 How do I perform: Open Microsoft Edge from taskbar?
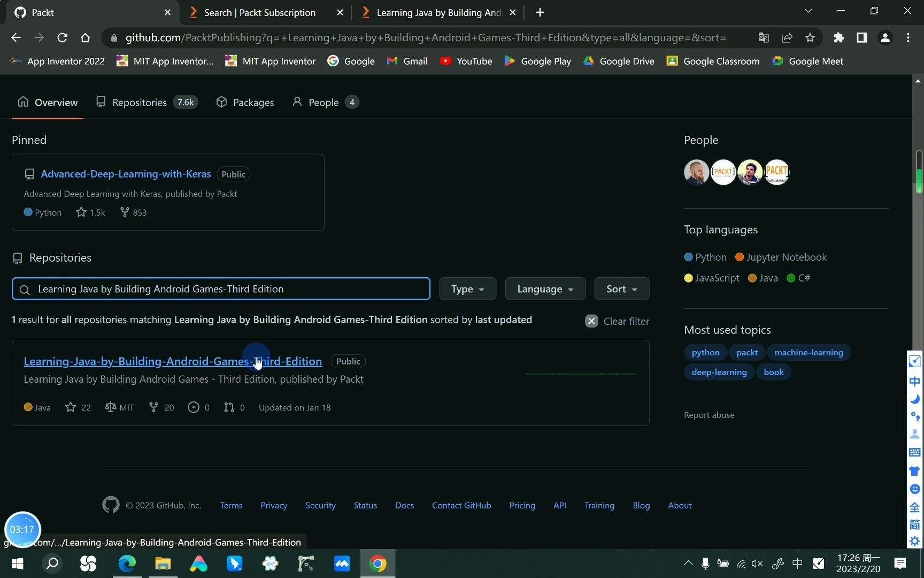pos(127,564)
